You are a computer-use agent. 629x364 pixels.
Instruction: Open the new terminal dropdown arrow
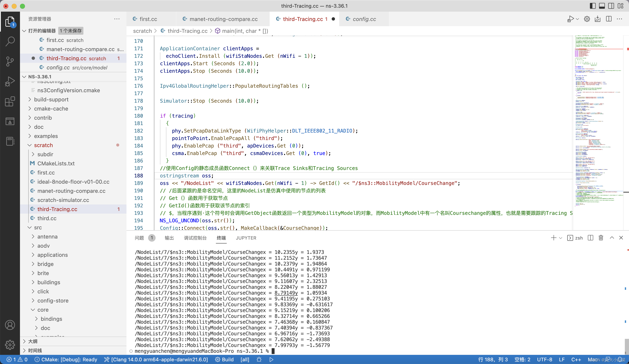pos(561,238)
